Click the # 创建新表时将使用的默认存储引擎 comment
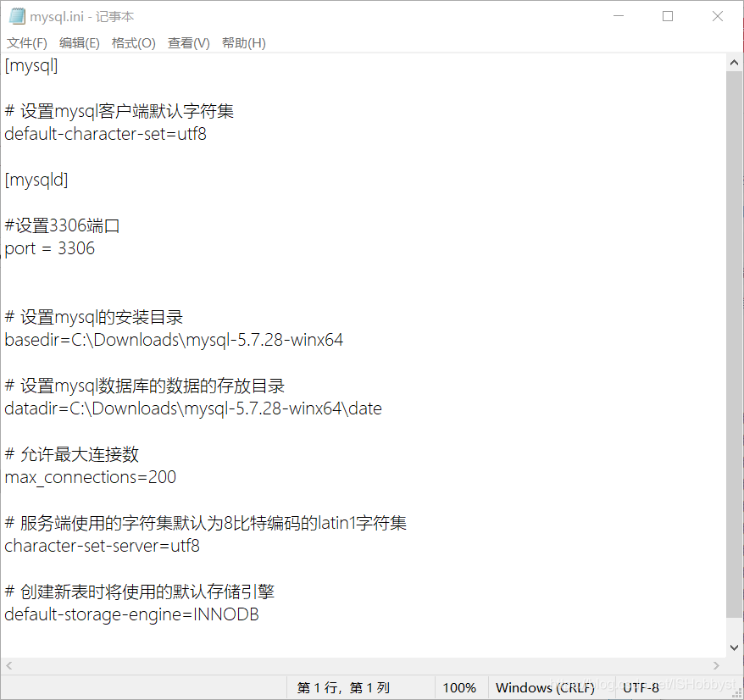Screen dimensions: 744x700 140,592
